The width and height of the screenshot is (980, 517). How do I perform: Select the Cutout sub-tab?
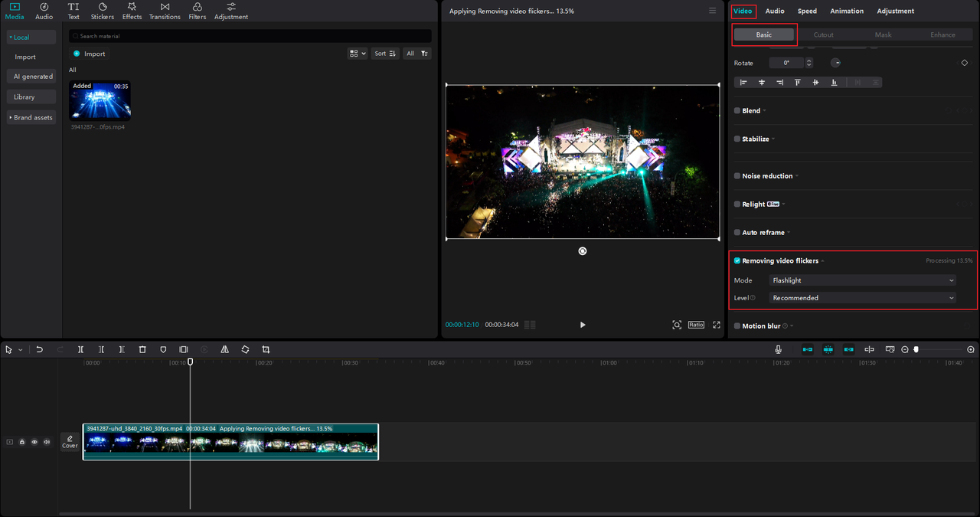824,34
